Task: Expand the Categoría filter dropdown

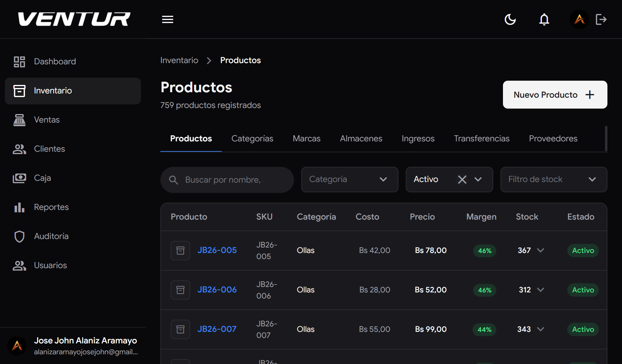Action: point(349,180)
